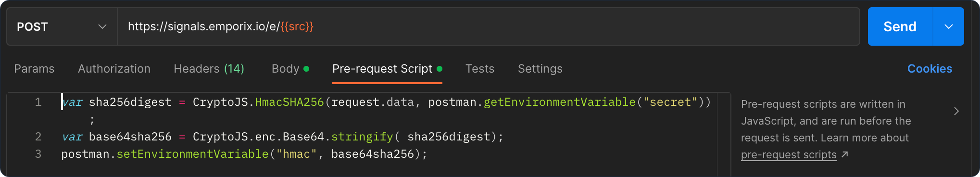Open the Settings tab
Viewport: 980px width, 177px height.
[540, 69]
